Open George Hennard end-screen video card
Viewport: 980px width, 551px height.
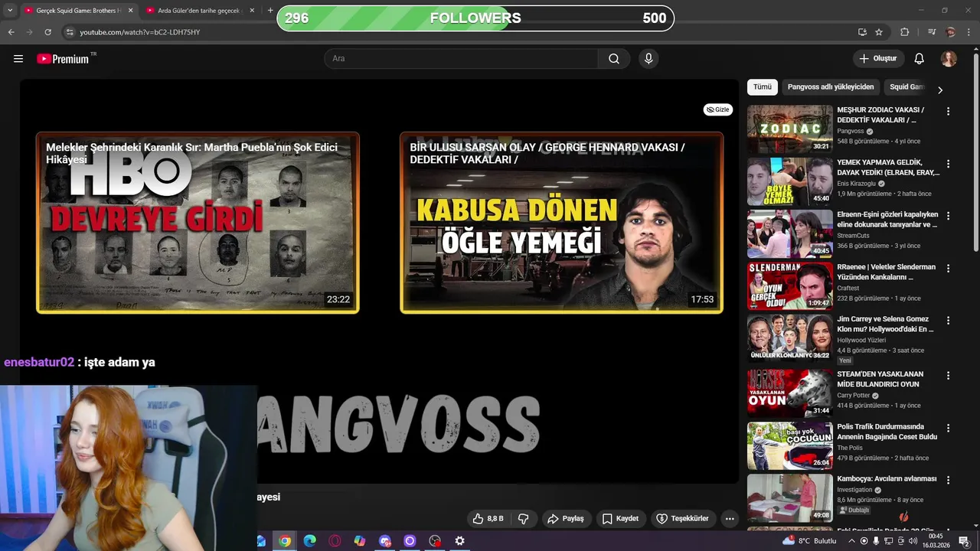point(561,223)
